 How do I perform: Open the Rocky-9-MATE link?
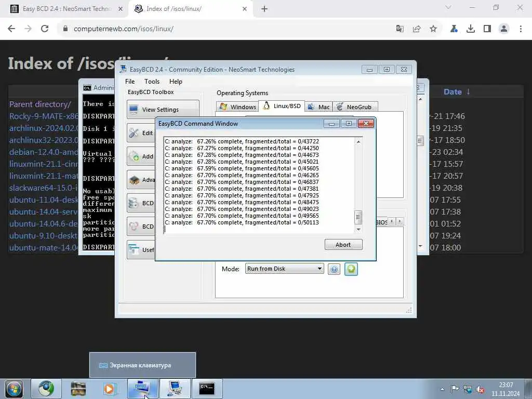[x=44, y=116]
